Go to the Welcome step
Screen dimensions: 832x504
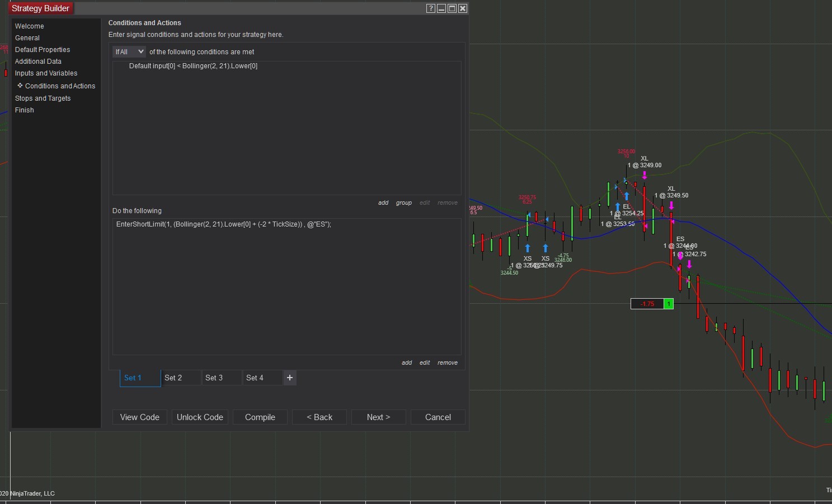click(x=30, y=26)
